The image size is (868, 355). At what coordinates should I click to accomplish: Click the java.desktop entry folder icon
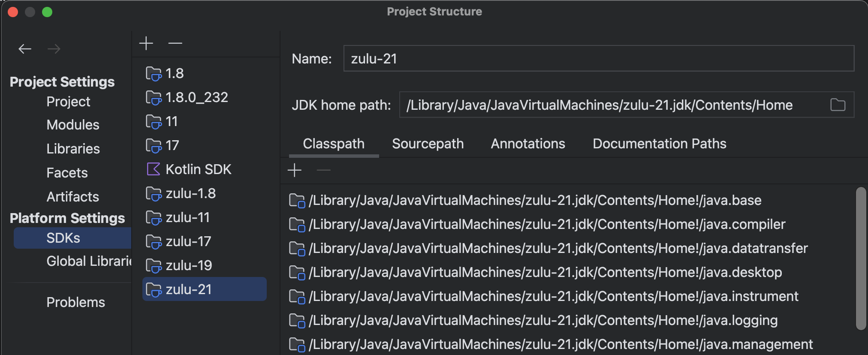pos(297,273)
